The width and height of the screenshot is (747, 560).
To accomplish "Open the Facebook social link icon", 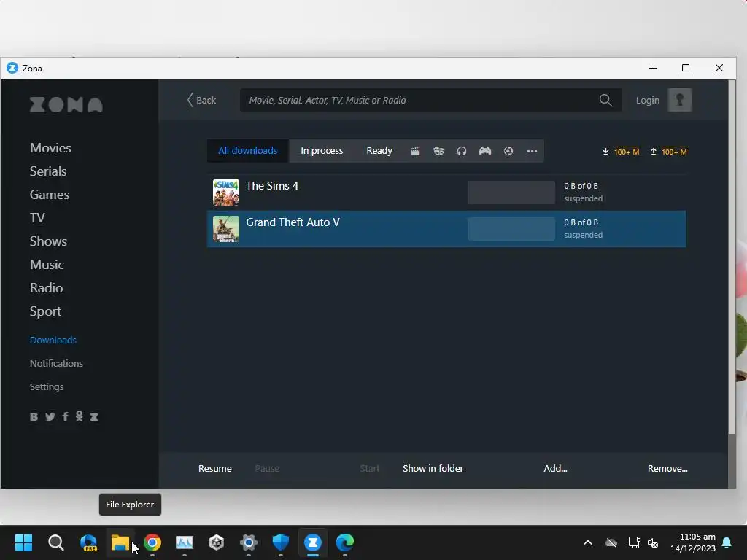I will coord(65,416).
